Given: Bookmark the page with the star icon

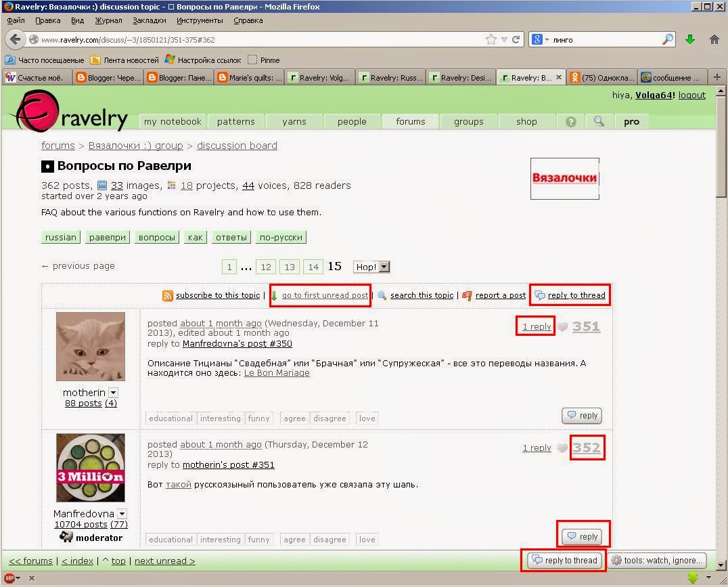Looking at the screenshot, I should 491,39.
